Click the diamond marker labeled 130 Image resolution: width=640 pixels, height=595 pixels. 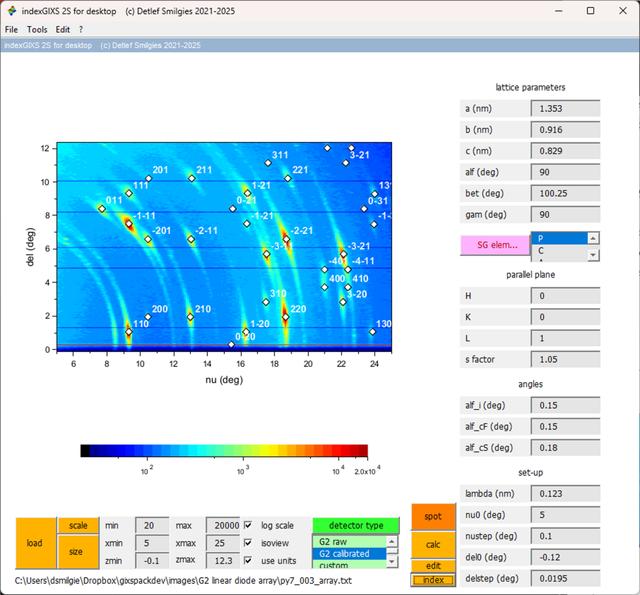(372, 332)
